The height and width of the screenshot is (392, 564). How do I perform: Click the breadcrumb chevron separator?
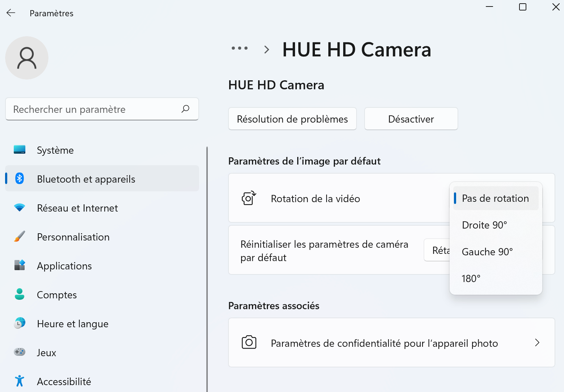coord(267,50)
